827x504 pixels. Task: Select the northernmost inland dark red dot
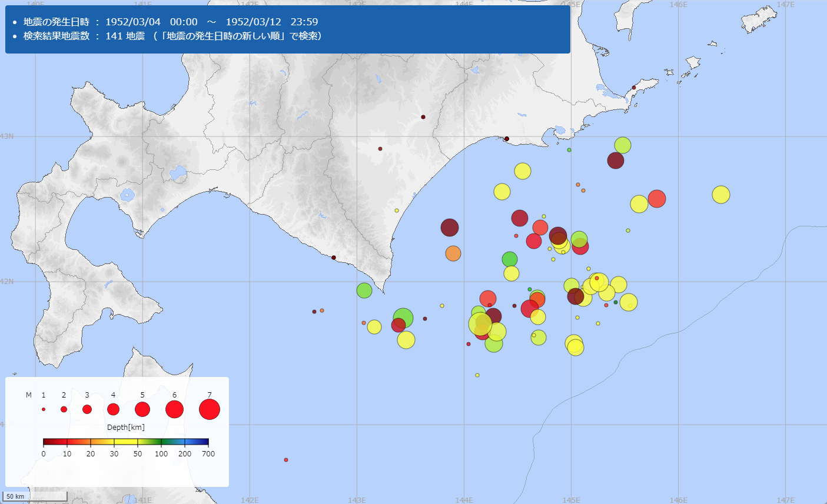[x=423, y=117]
